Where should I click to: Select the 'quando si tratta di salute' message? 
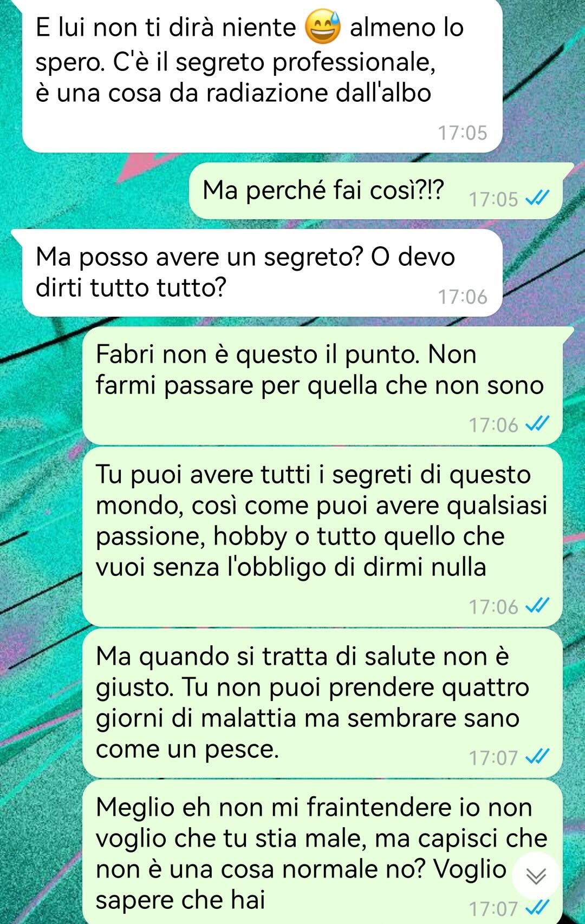322,703
